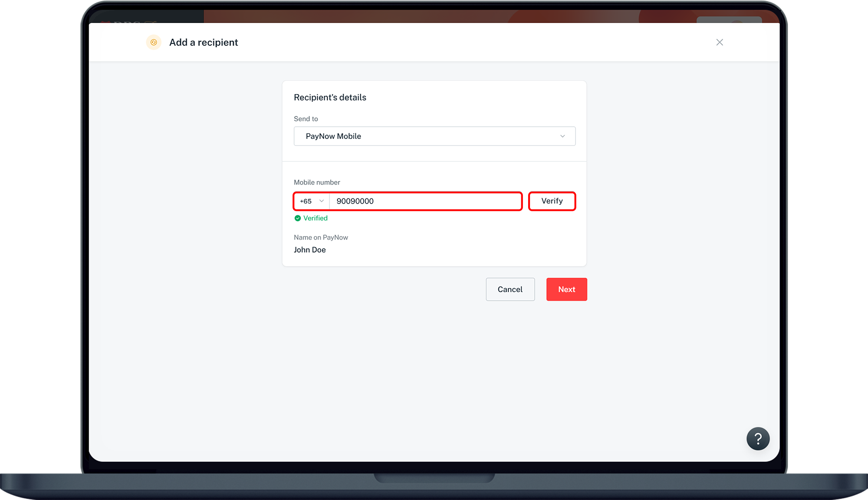Click the green Verified checkmark icon
Screen dimensions: 868x500
pyautogui.click(x=298, y=218)
